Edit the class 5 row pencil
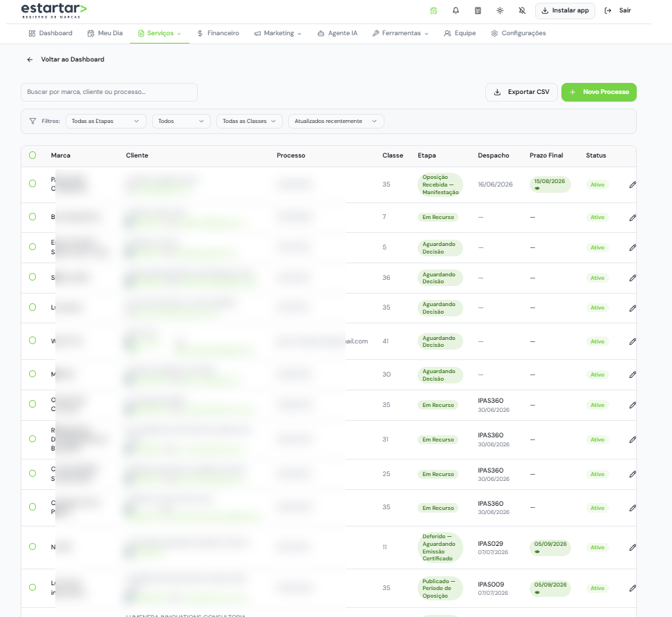Viewport: 672px width, 617px height. [633, 247]
